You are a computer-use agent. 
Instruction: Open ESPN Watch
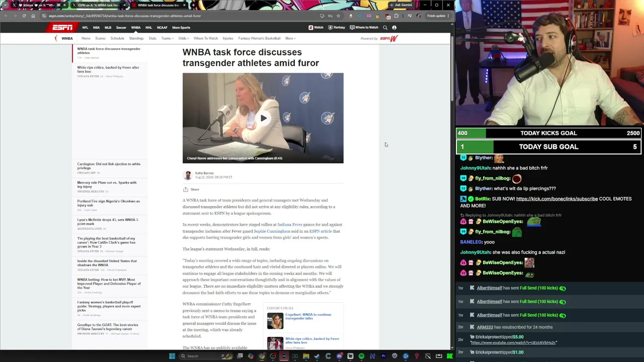316,28
